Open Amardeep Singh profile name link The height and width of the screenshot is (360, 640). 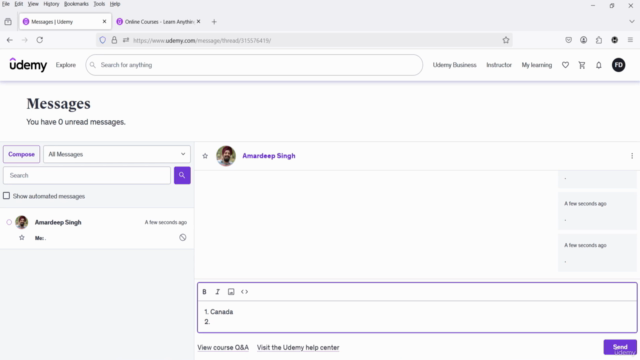269,156
